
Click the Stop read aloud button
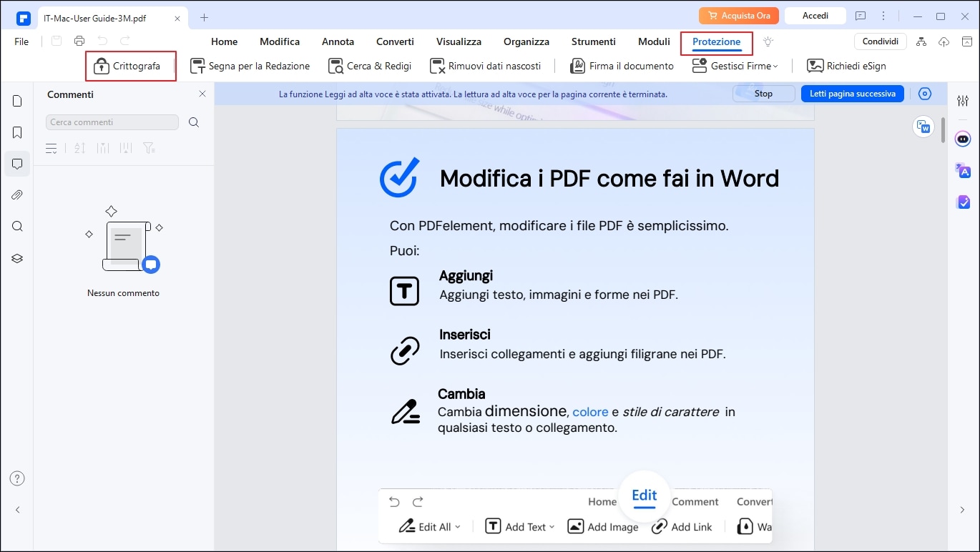[763, 94]
